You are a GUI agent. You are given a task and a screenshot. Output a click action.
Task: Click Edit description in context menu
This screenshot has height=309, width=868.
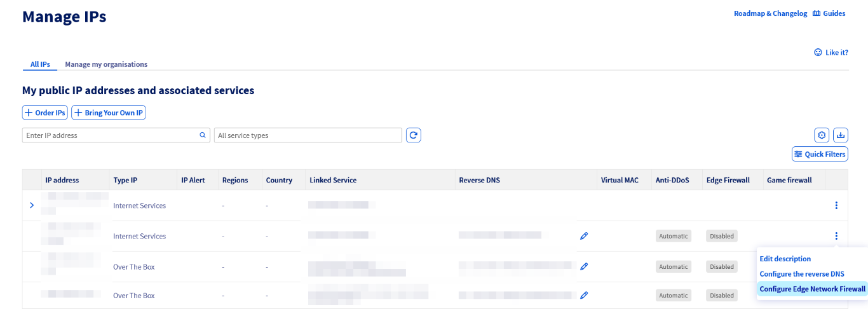(x=785, y=259)
